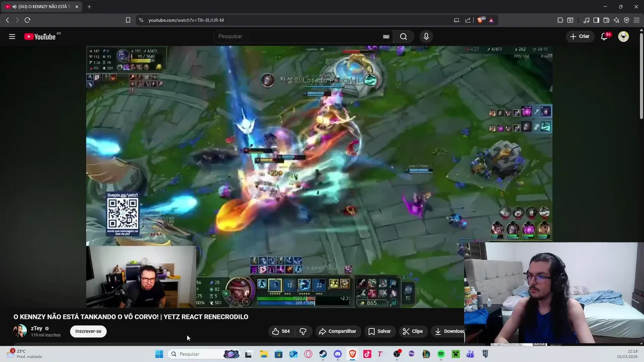The height and width of the screenshot is (362, 644).
Task: Open OBS Studio from the taskbar
Action: point(396,354)
